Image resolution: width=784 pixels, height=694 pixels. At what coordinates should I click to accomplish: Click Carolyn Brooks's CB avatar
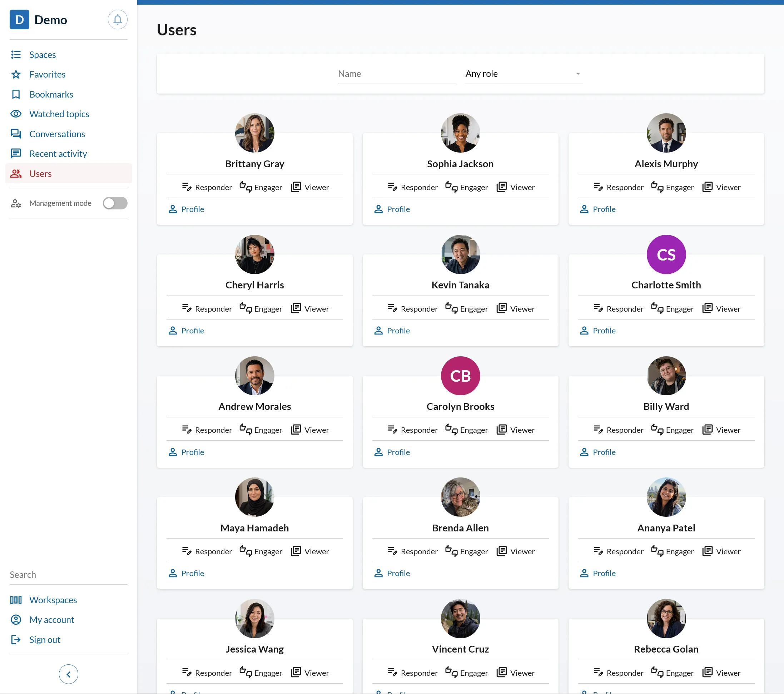tap(460, 376)
